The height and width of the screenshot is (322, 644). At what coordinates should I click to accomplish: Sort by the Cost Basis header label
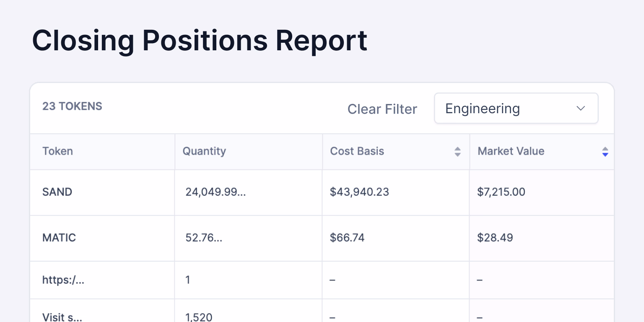click(357, 151)
